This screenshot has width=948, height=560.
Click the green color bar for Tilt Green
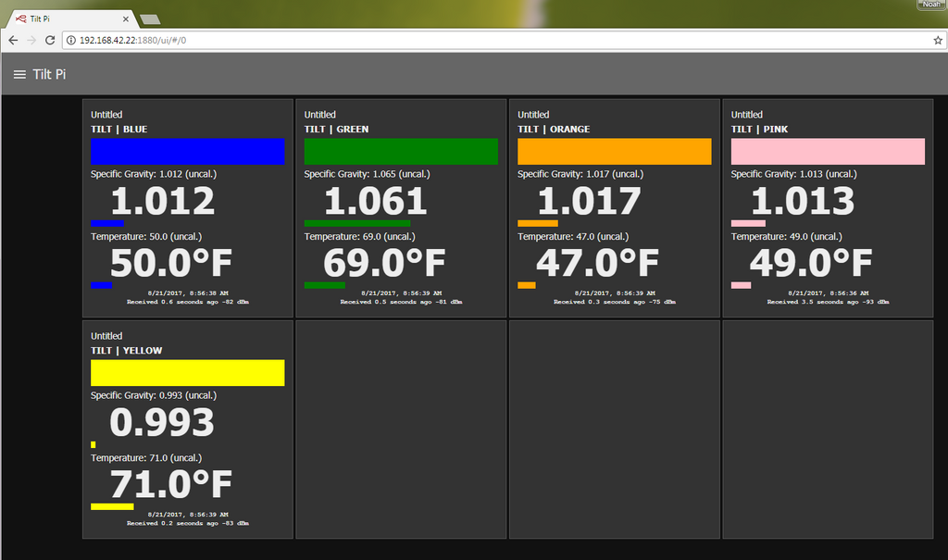(x=401, y=152)
